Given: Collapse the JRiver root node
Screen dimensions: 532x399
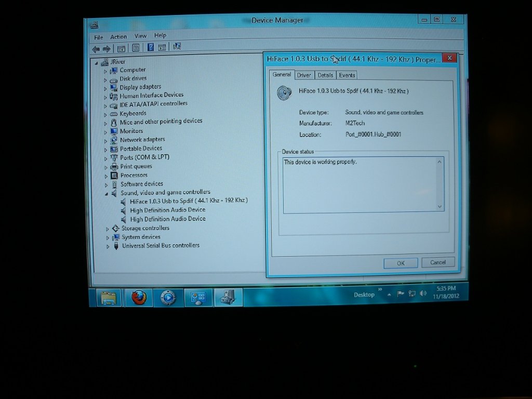Looking at the screenshot, I should (96, 63).
